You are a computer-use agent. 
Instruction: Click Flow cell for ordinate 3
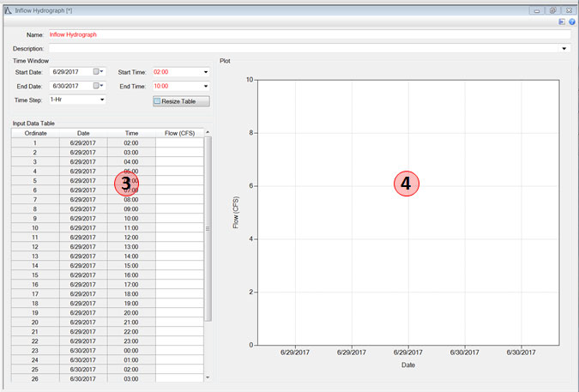179,161
